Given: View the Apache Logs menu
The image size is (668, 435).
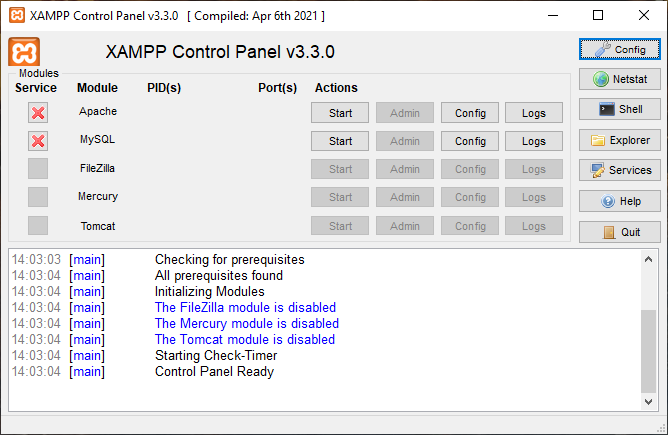Looking at the screenshot, I should tap(534, 113).
